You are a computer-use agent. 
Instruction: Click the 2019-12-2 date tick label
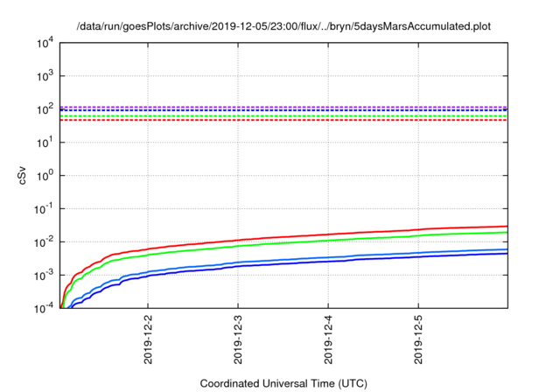click(148, 339)
